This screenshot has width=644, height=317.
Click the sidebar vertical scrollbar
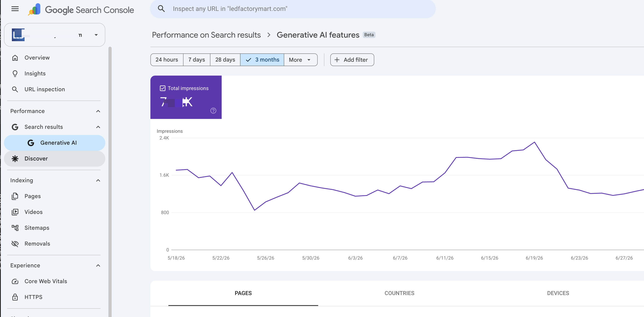tap(110, 182)
